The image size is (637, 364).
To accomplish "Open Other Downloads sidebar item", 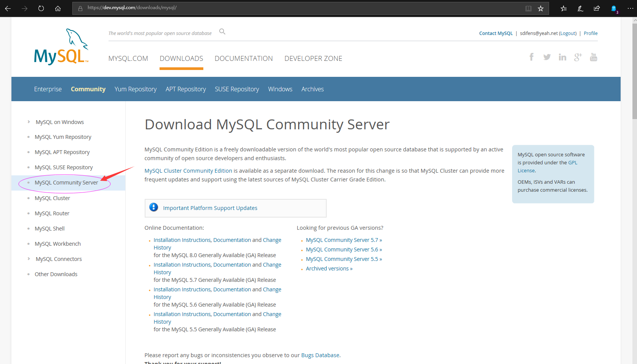I will pyautogui.click(x=56, y=274).
